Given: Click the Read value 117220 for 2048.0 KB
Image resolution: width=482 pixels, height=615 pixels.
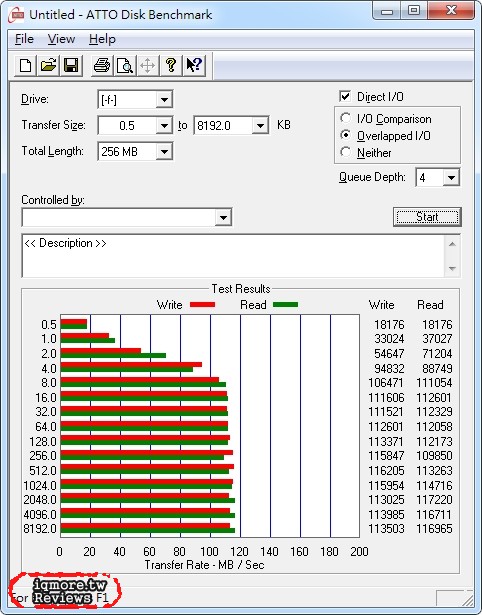Looking at the screenshot, I should 435,500.
